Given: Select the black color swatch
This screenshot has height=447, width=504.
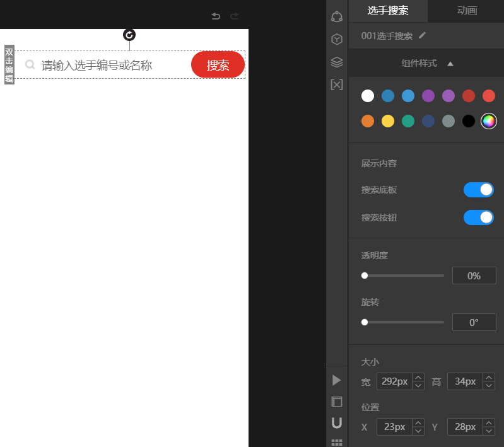Looking at the screenshot, I should click(469, 121).
